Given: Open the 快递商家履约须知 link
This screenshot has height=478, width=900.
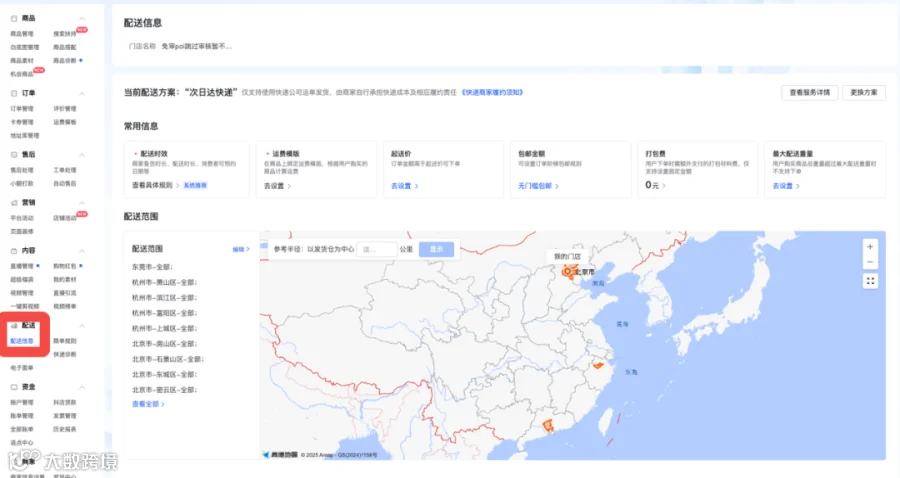Looking at the screenshot, I should pyautogui.click(x=492, y=92).
